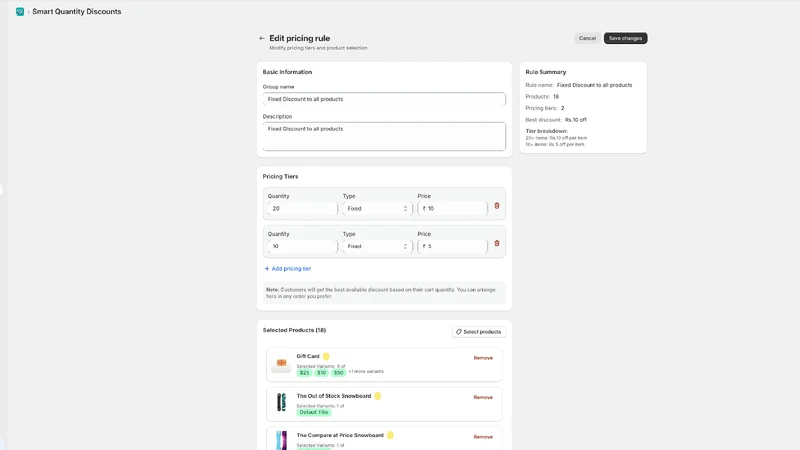Screen dimensions: 800x450
Task: Click the yellow dot next to Out of Stock Snowboard
Action: tap(378, 396)
